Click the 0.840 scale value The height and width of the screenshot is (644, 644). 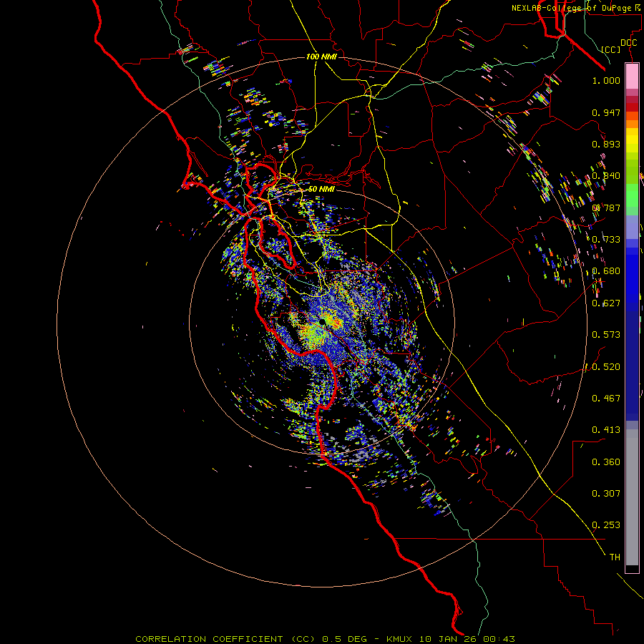coord(606,176)
